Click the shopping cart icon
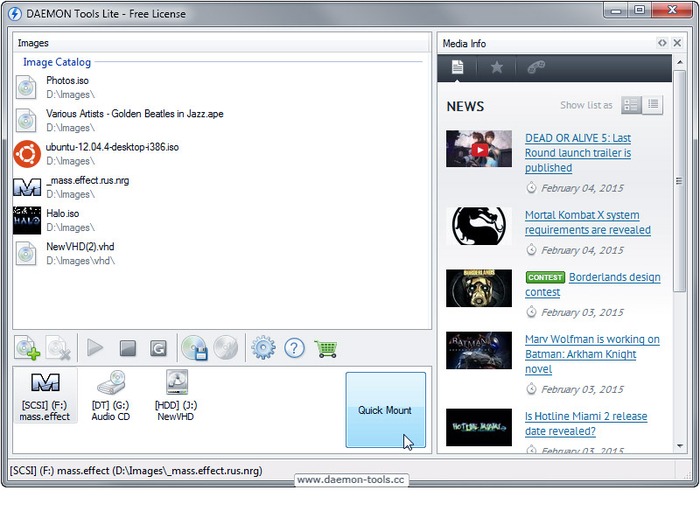Image resolution: width=700 pixels, height=525 pixels. 326,349
